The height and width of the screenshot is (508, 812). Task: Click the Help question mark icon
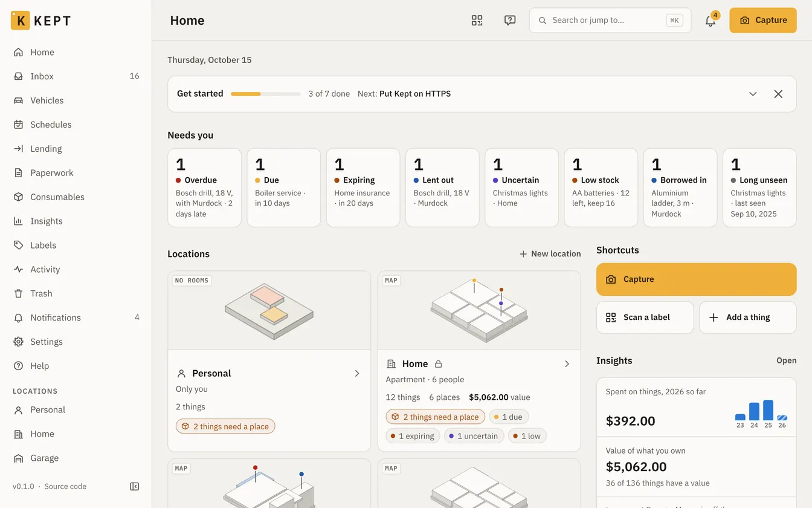coord(18,366)
